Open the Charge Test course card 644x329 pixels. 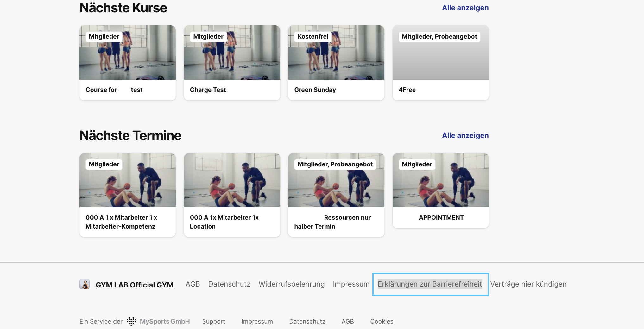point(232,63)
